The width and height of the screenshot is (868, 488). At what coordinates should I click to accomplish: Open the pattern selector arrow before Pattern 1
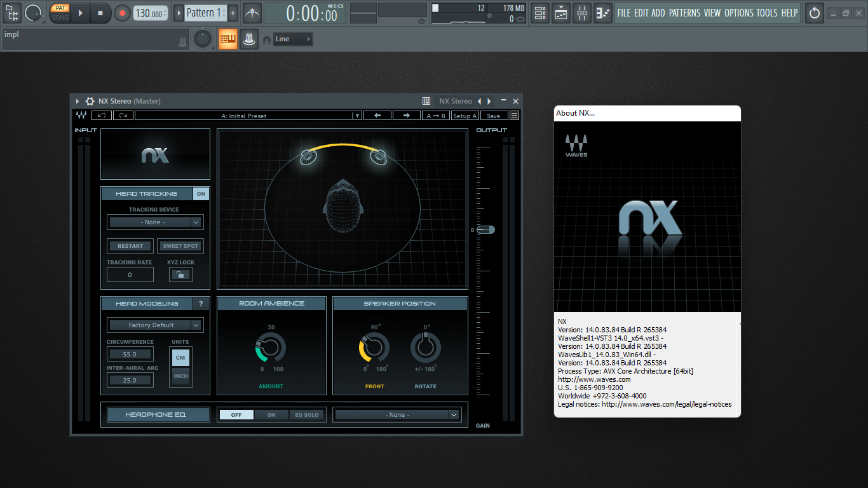(179, 13)
